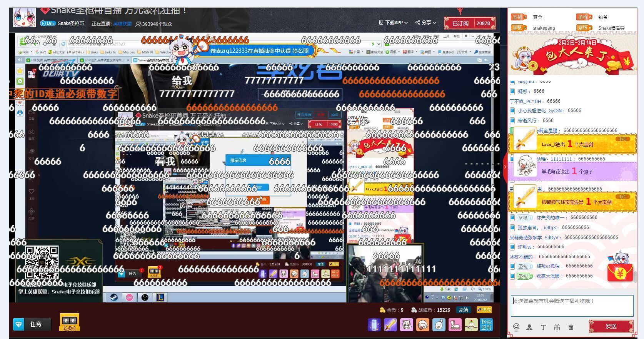
Task: Click the QR code in the stream
Action: pyautogui.click(x=42, y=263)
